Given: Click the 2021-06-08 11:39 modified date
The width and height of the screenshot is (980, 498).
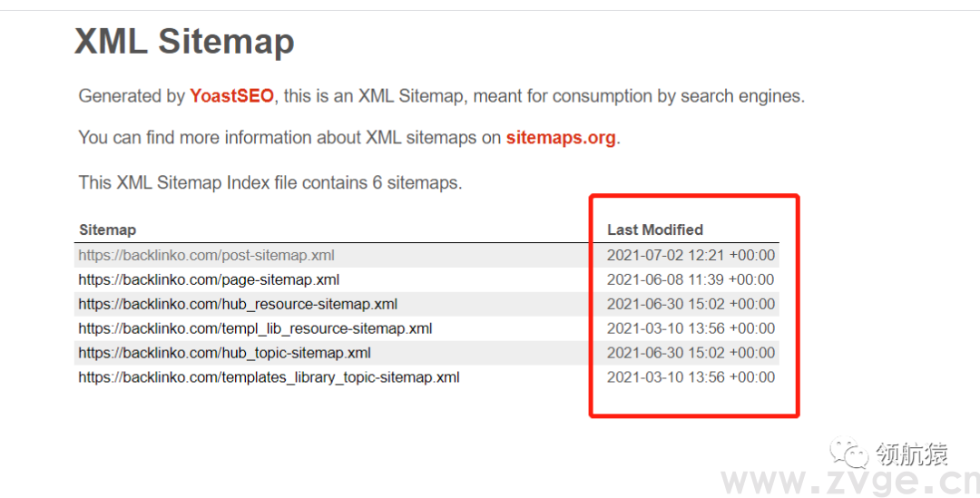Looking at the screenshot, I should 691,280.
